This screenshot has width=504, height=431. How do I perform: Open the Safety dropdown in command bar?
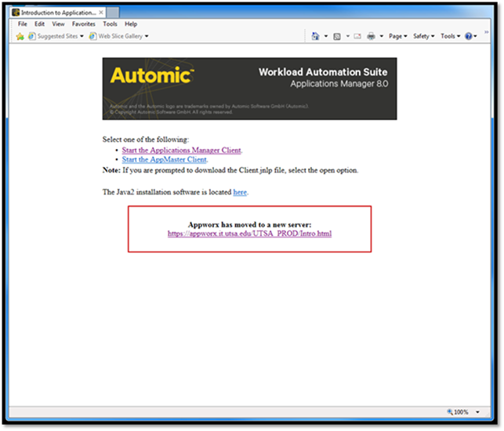tap(423, 36)
